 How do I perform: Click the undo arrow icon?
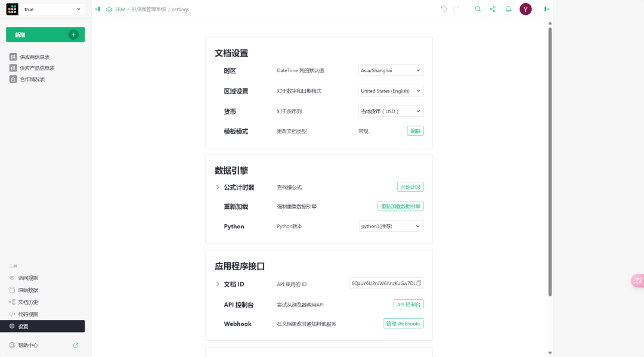(444, 9)
